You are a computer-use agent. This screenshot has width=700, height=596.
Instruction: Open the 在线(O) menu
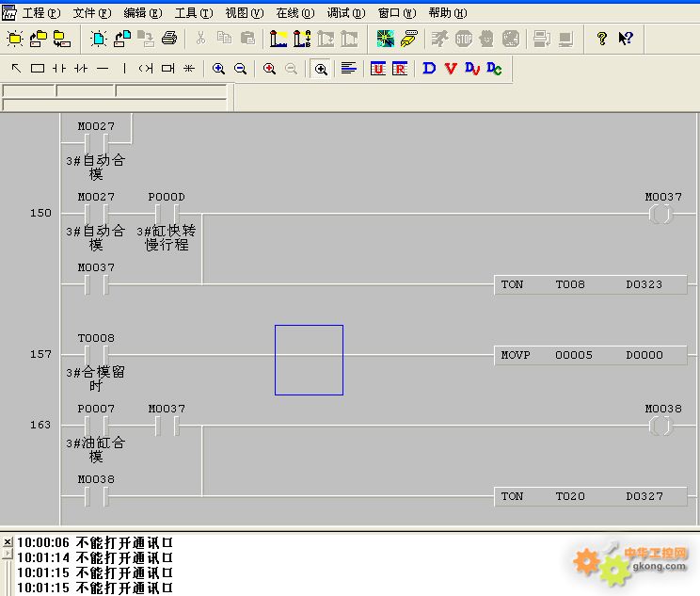tap(295, 13)
